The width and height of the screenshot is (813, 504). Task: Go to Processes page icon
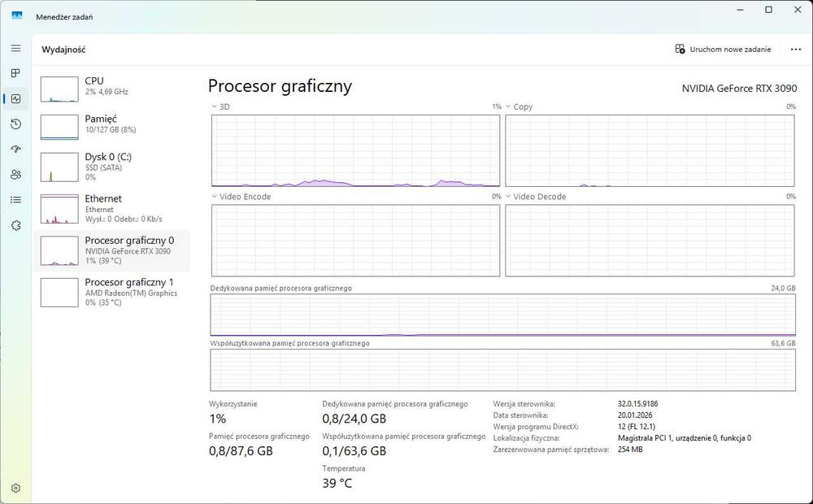(x=16, y=73)
